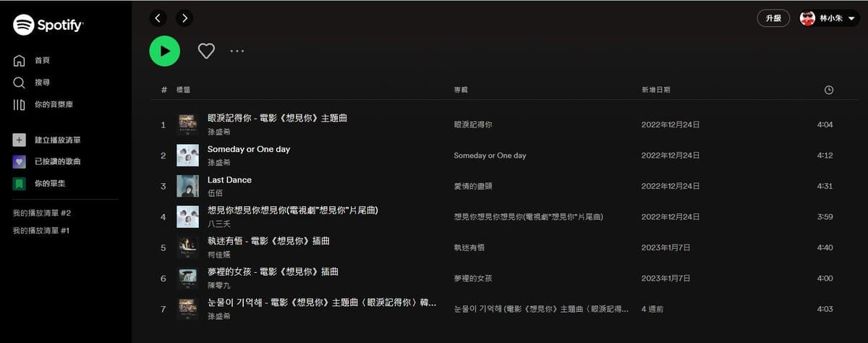Select the Last Dance track title
Viewport: 868px width, 343px height.
click(x=229, y=179)
